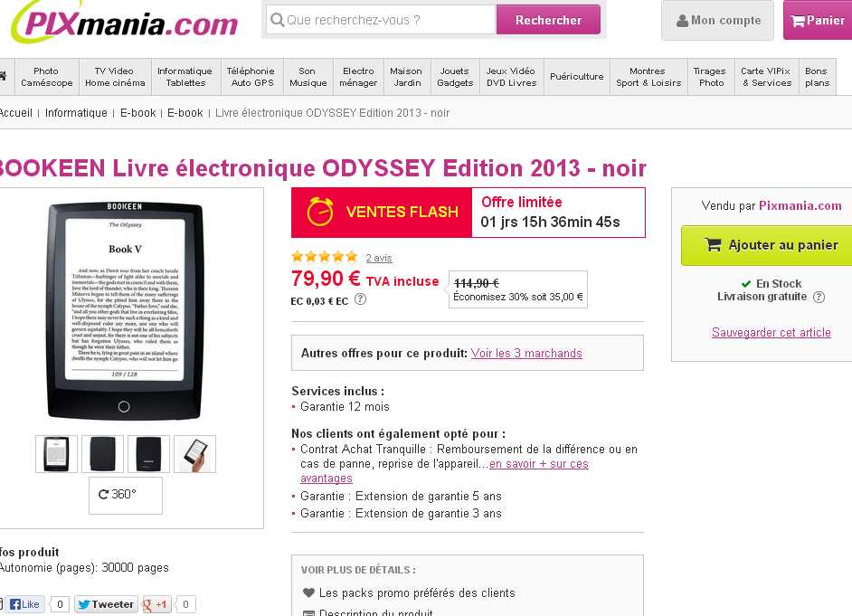Open Mon compte account menu

717,21
